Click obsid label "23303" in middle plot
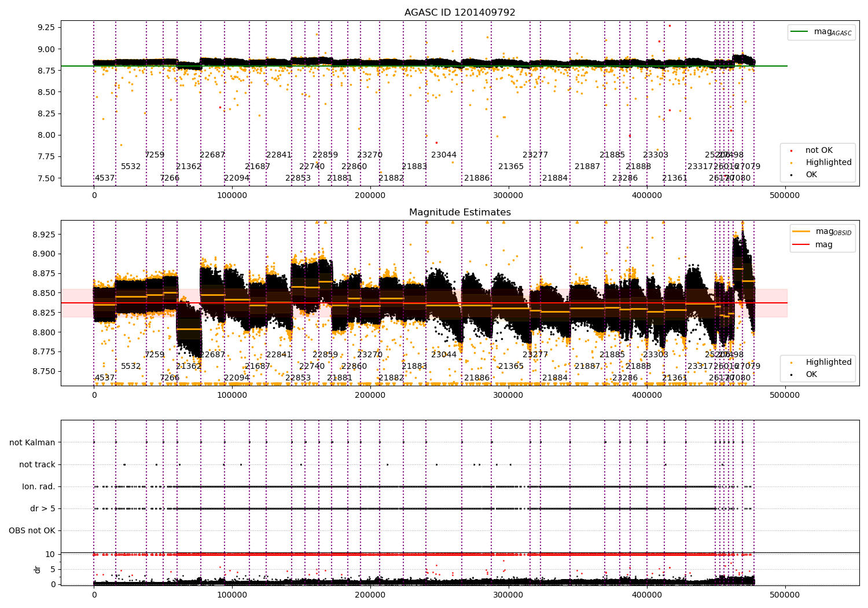Screen dimensions: 868x608 (656, 354)
